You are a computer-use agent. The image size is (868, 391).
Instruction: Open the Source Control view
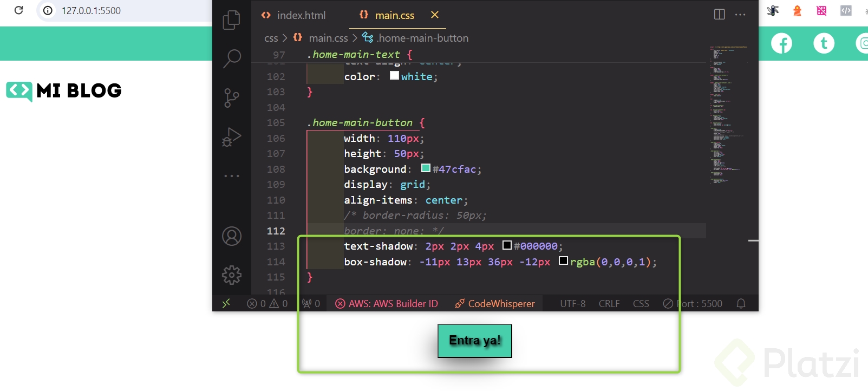[232, 98]
